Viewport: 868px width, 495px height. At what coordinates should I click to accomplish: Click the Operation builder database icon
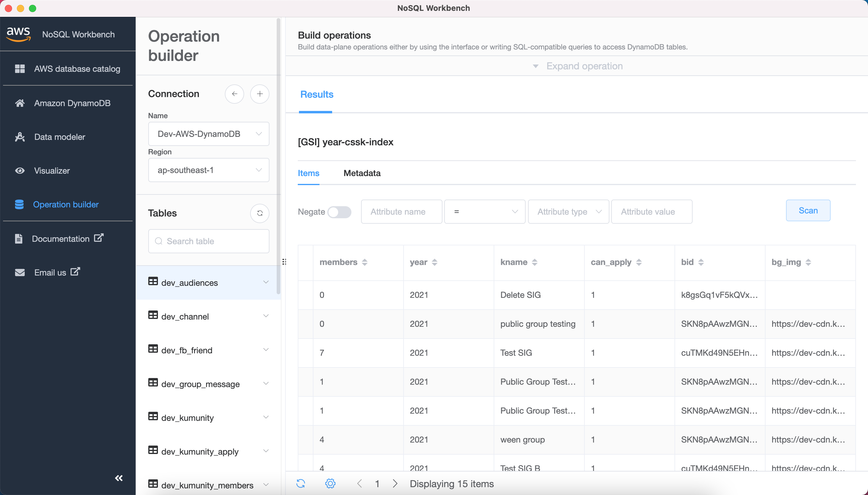(x=19, y=204)
